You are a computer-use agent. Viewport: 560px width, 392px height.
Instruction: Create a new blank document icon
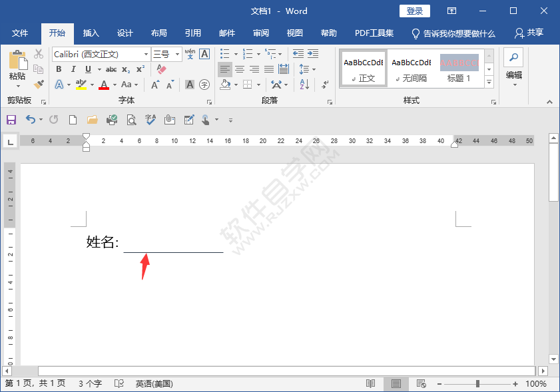[x=73, y=120]
